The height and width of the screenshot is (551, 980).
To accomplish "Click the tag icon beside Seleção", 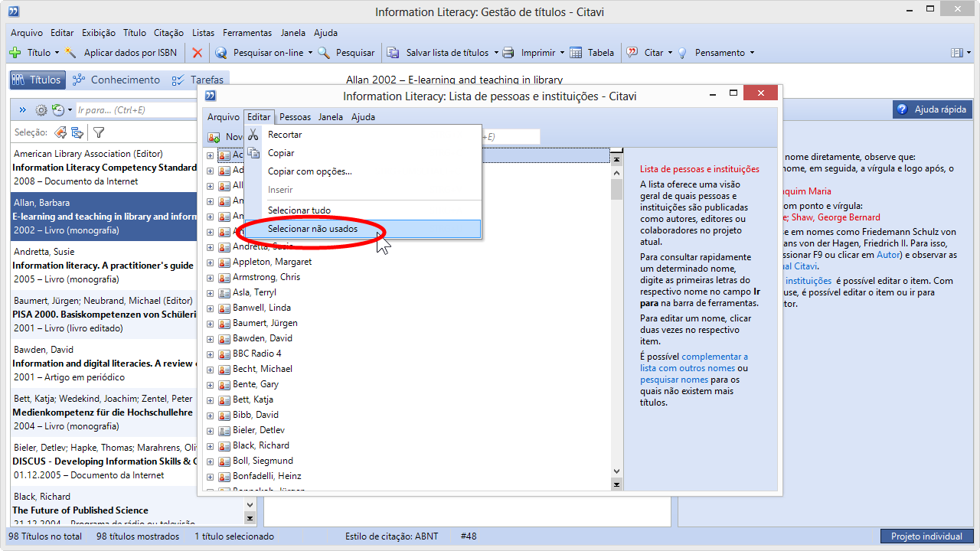I will coord(60,132).
